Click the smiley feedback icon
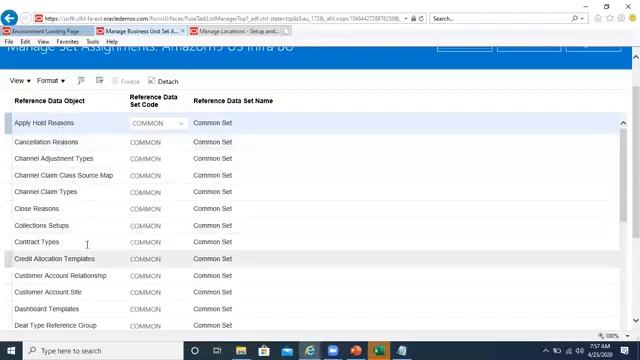 (x=633, y=18)
